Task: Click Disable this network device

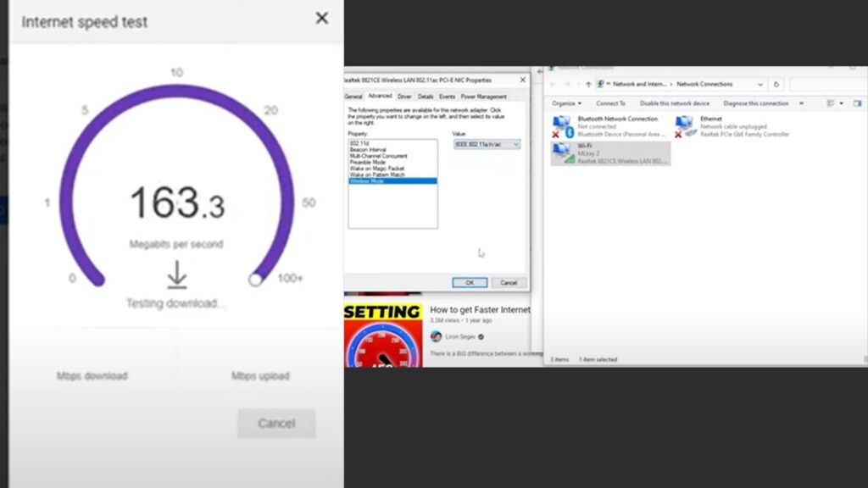Action: click(675, 103)
